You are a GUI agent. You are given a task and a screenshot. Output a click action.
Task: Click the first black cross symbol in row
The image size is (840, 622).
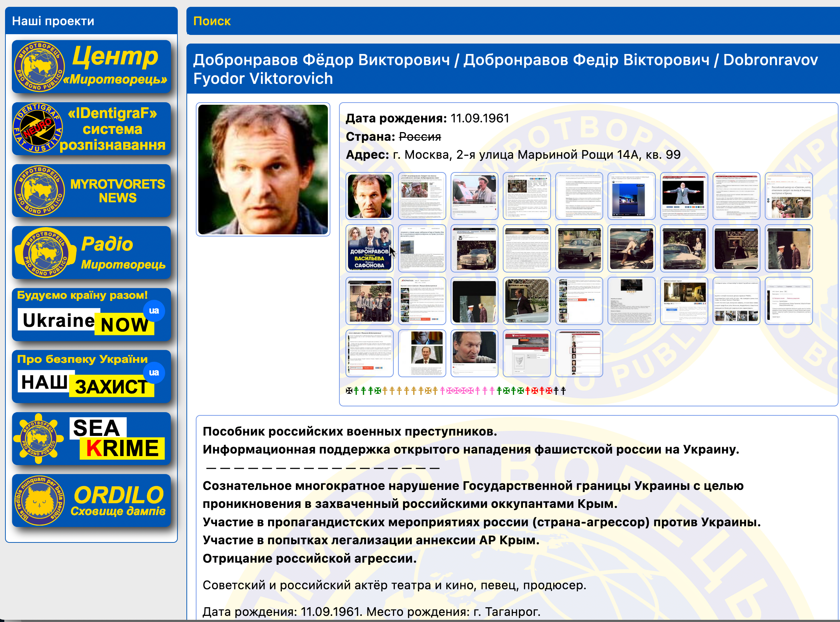pyautogui.click(x=349, y=391)
